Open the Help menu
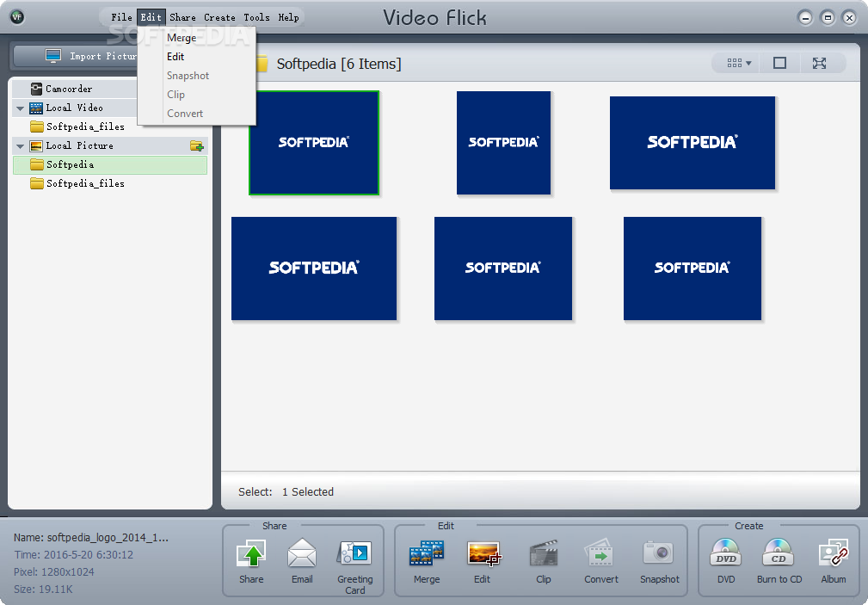 [x=288, y=17]
